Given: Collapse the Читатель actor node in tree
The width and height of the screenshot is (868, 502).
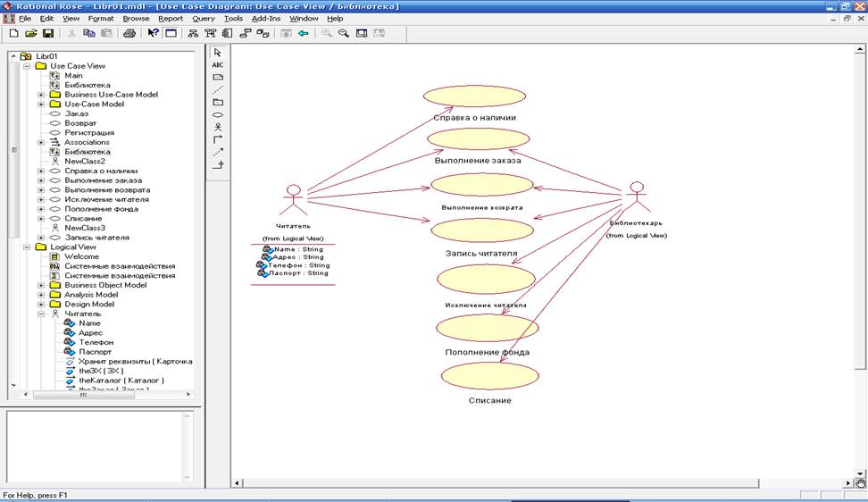Looking at the screenshot, I should coord(41,314).
